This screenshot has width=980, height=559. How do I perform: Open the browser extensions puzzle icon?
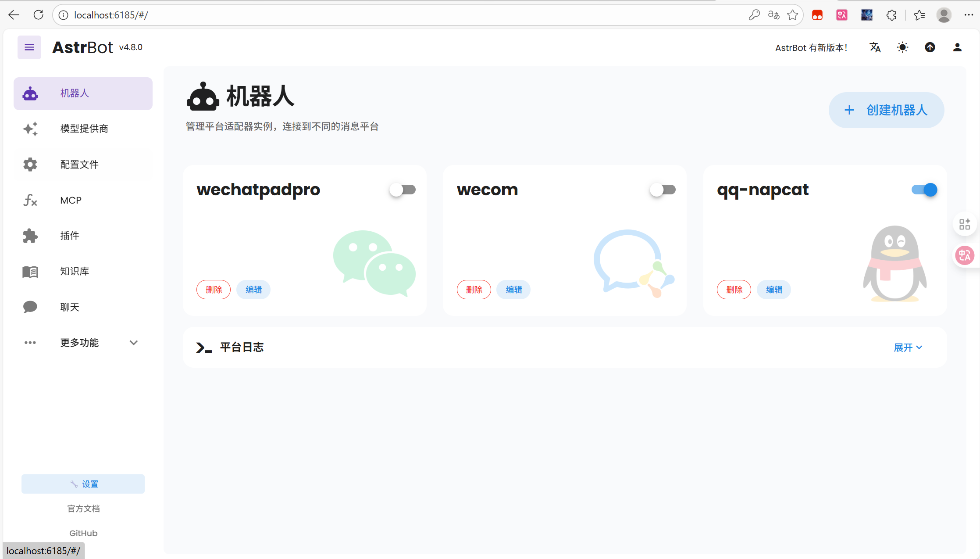891,15
